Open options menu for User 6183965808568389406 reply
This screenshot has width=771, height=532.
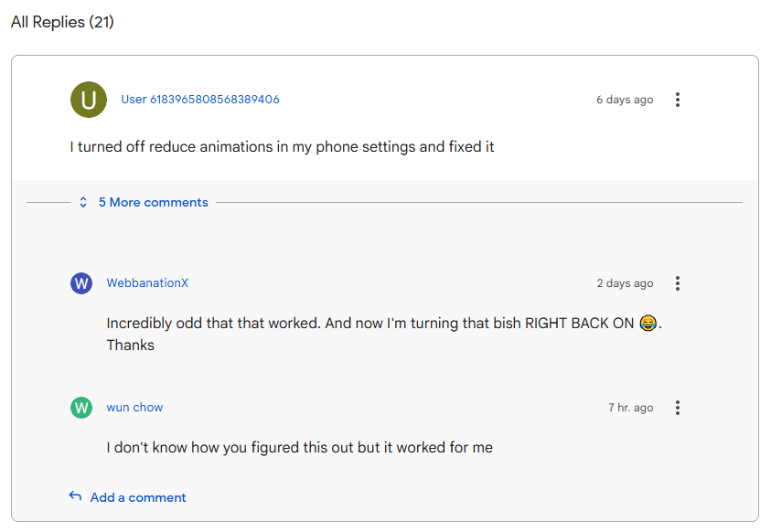[677, 100]
